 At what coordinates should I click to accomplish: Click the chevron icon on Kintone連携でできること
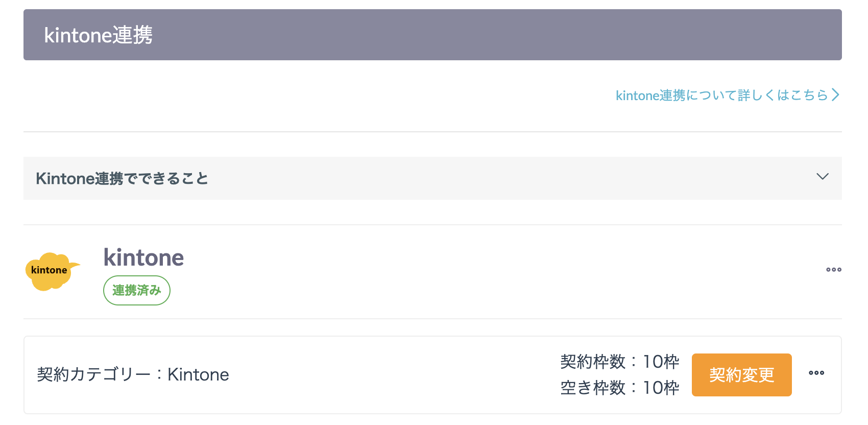823,177
